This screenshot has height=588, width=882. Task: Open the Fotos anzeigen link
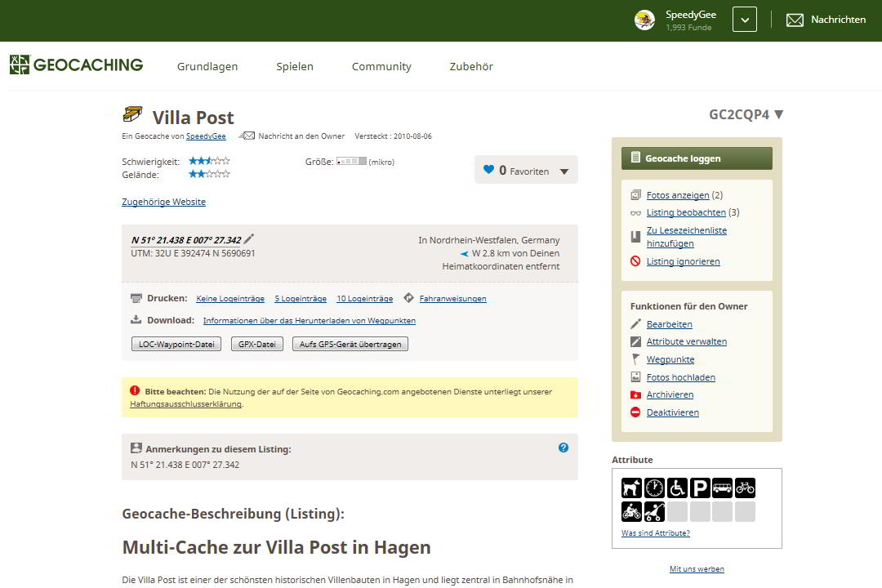tap(678, 195)
